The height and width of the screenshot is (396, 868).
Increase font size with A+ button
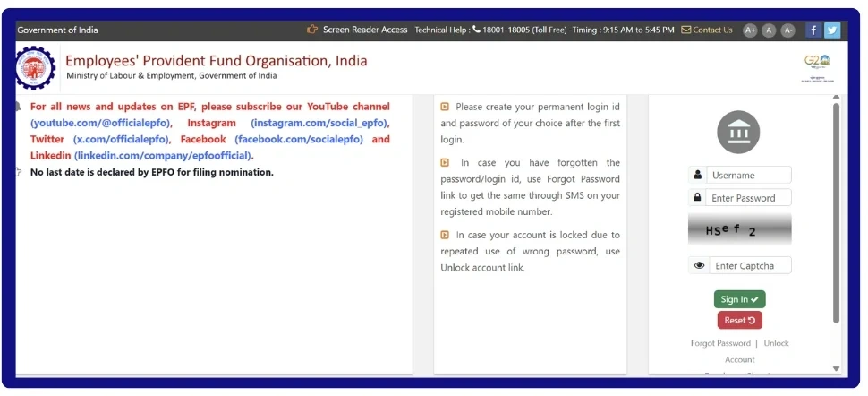tap(750, 30)
